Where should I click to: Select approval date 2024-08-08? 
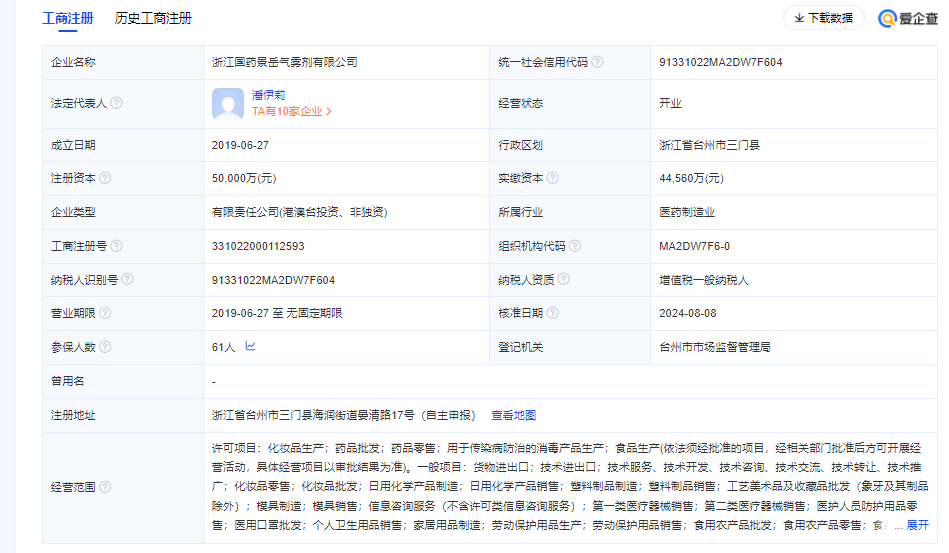(688, 313)
